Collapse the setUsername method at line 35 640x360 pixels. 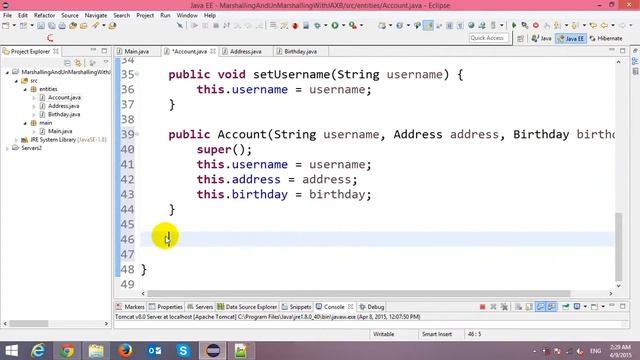pos(137,74)
